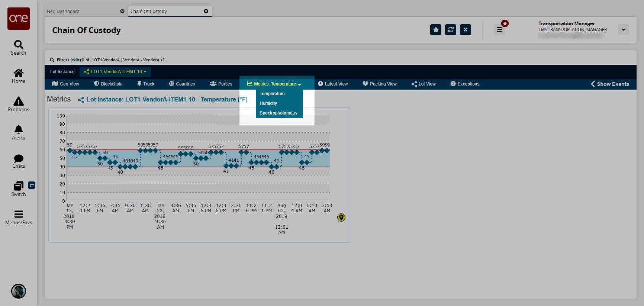Switch to the Blockchain tab
Screen dimensions: 644x306
coord(108,84)
